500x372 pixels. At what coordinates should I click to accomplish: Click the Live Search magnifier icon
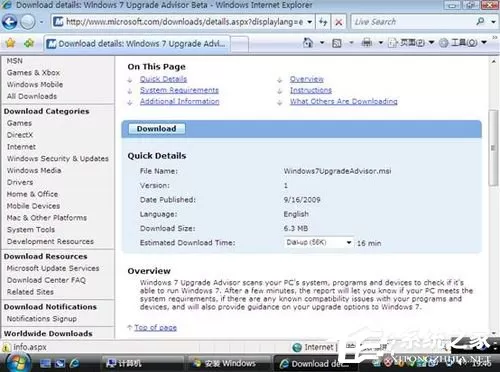tap(480, 22)
